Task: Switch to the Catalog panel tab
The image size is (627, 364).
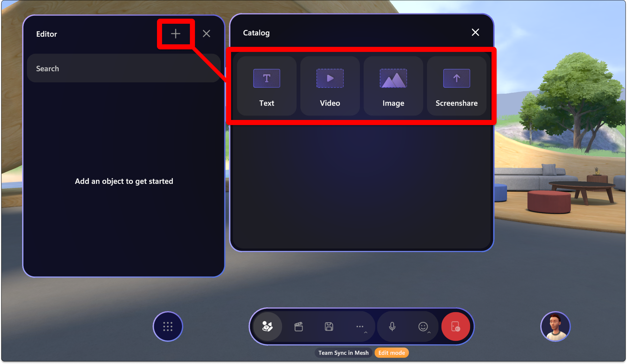Action: click(256, 33)
